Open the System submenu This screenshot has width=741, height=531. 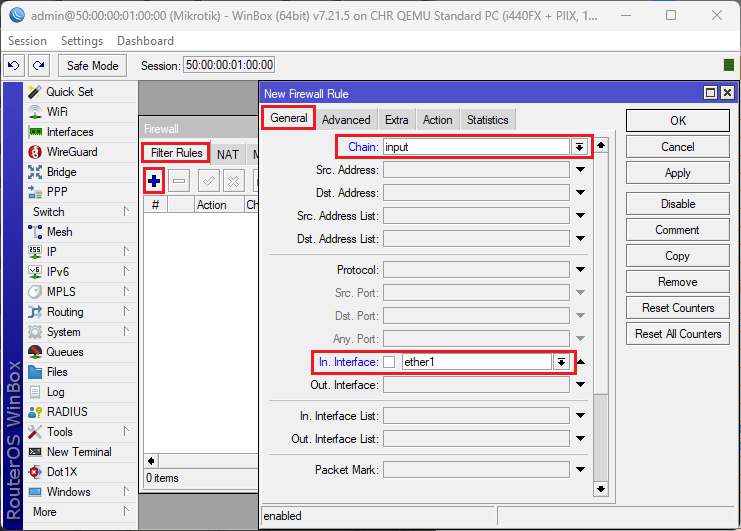point(80,332)
